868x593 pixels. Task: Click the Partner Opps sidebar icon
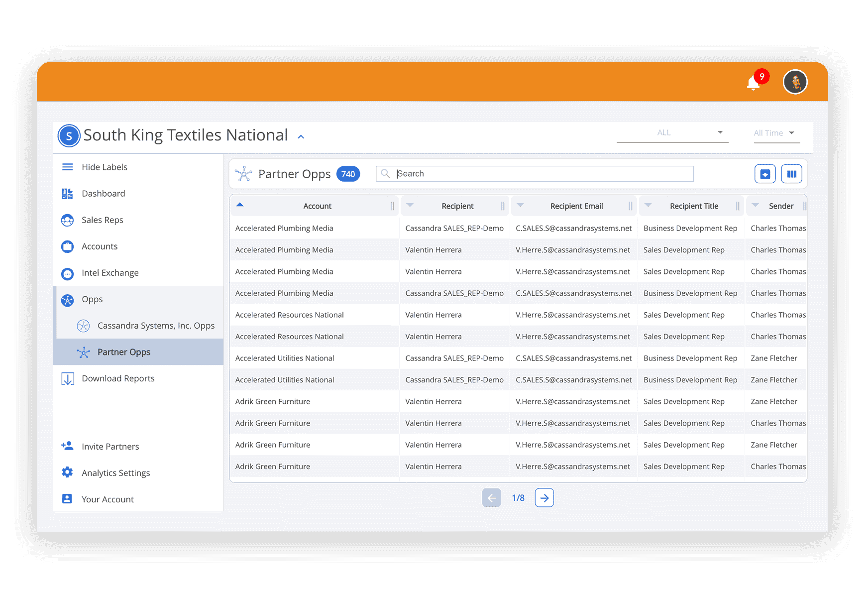coord(83,353)
